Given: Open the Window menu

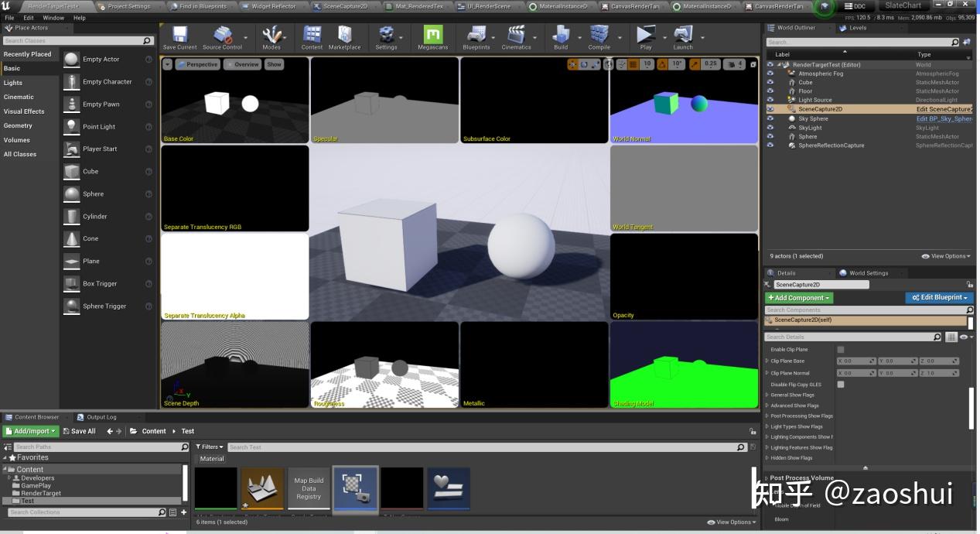Looking at the screenshot, I should (52, 17).
